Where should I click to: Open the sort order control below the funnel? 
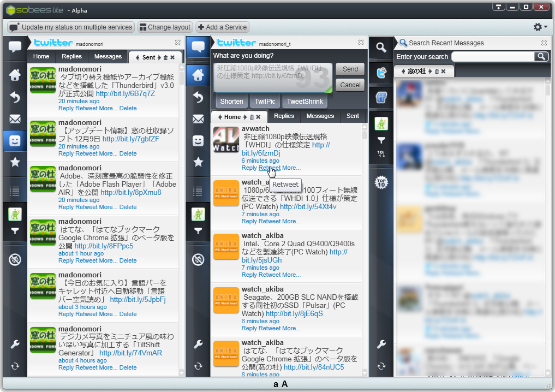point(381,155)
